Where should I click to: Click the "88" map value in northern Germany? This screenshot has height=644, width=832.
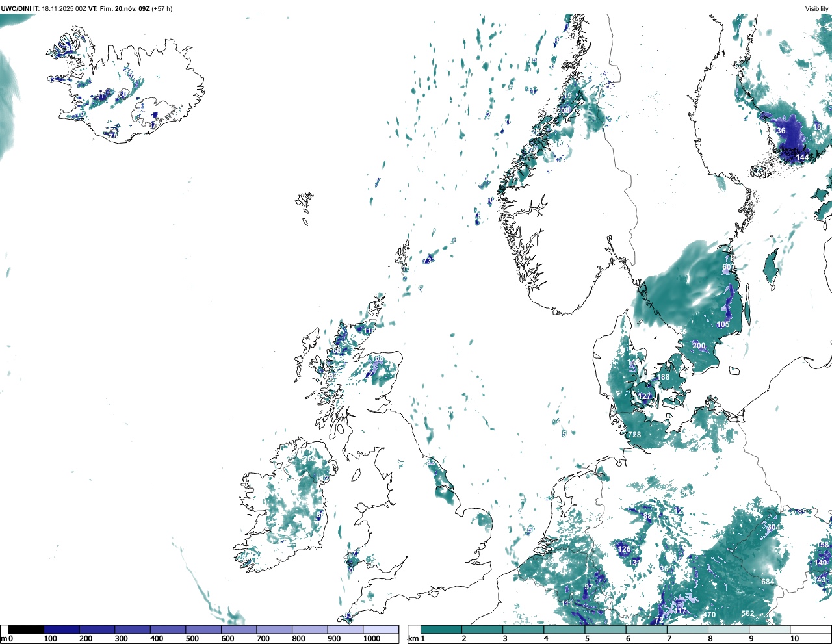(x=647, y=516)
